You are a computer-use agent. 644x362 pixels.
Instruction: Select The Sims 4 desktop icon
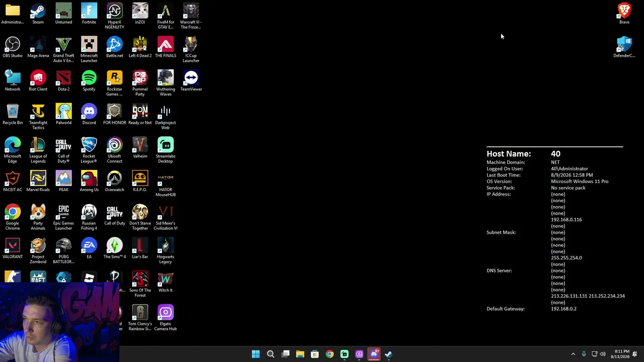click(115, 248)
